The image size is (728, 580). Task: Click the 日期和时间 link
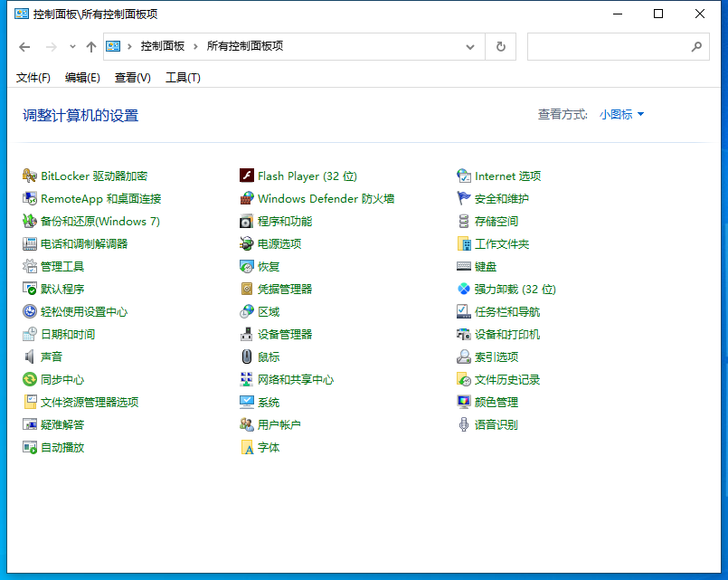click(68, 335)
